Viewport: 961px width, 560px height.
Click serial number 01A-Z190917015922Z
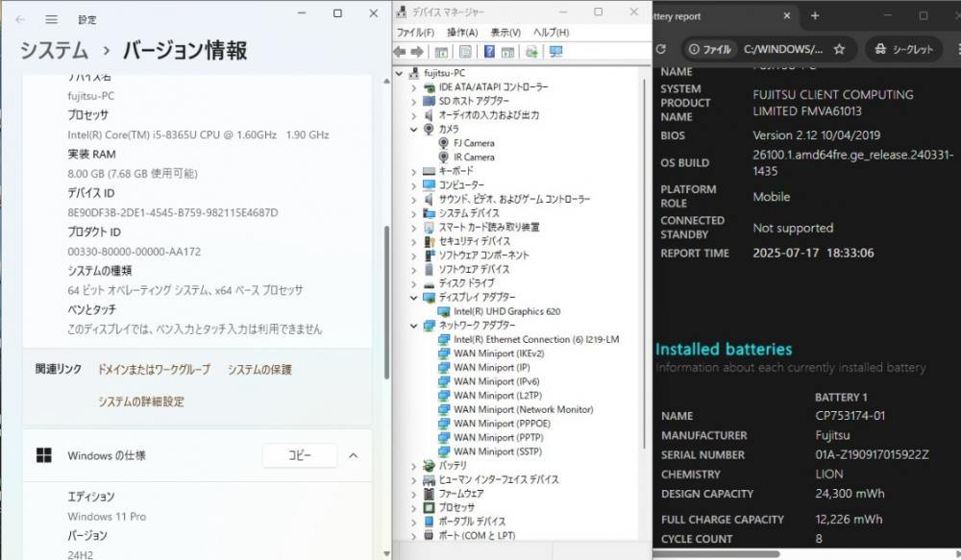pyautogui.click(x=872, y=454)
